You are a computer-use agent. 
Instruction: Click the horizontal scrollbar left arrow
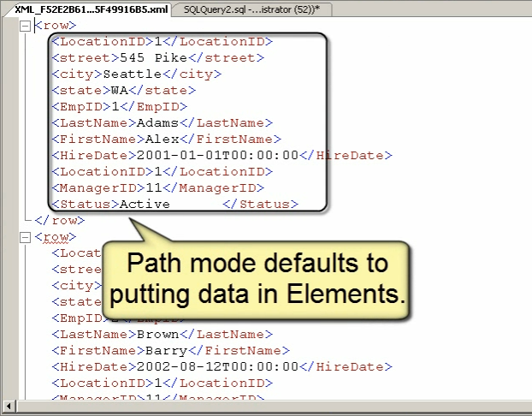point(9,406)
